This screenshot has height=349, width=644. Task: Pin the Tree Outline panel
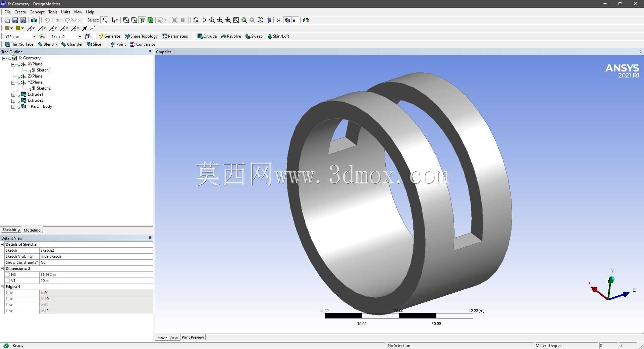[x=150, y=52]
